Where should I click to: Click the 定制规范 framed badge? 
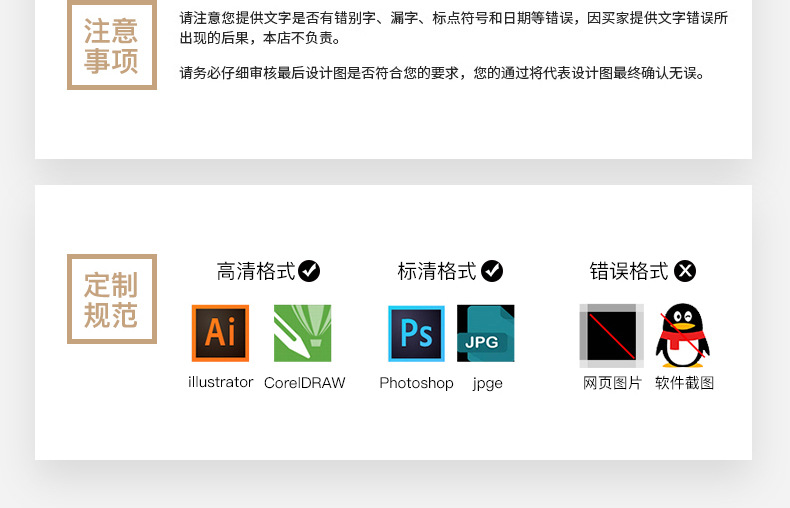(x=112, y=299)
